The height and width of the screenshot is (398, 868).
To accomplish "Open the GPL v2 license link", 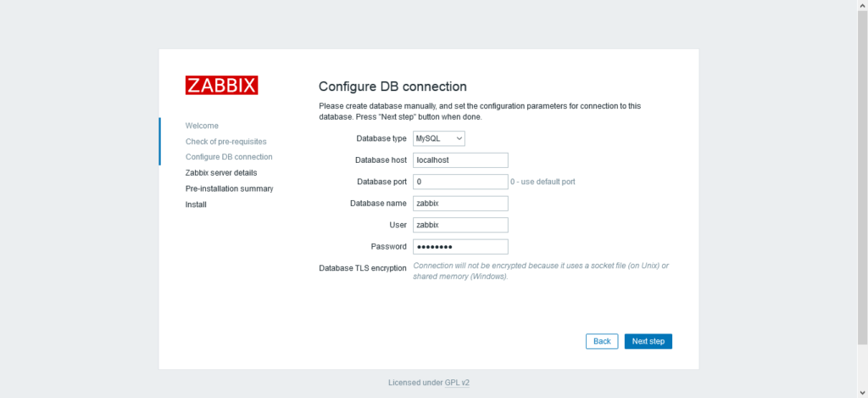I will pyautogui.click(x=457, y=383).
